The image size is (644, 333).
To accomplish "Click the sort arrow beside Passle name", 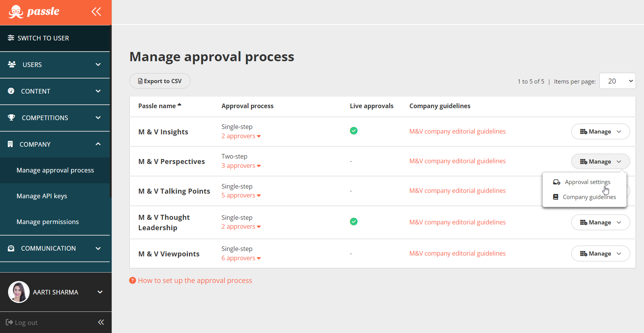I will pyautogui.click(x=179, y=105).
